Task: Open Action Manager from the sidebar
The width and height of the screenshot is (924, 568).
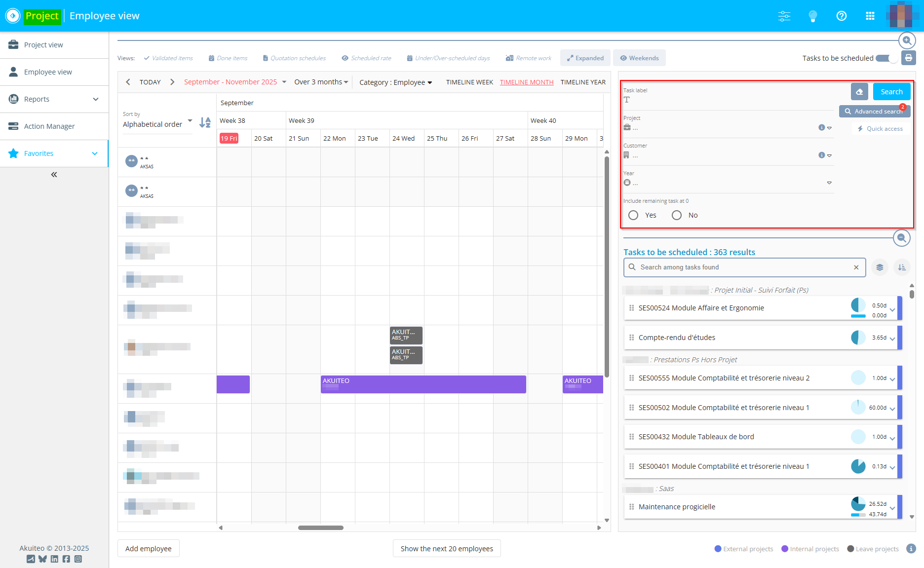Action: click(49, 126)
